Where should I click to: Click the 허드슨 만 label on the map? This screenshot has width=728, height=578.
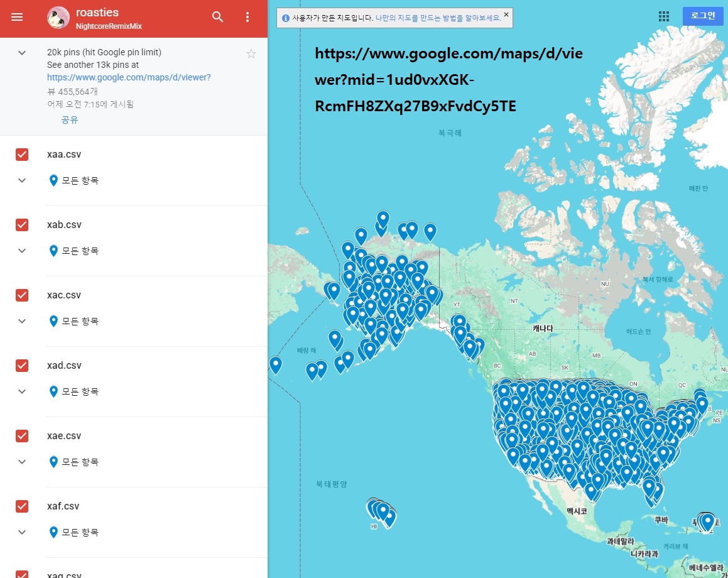coord(638,332)
